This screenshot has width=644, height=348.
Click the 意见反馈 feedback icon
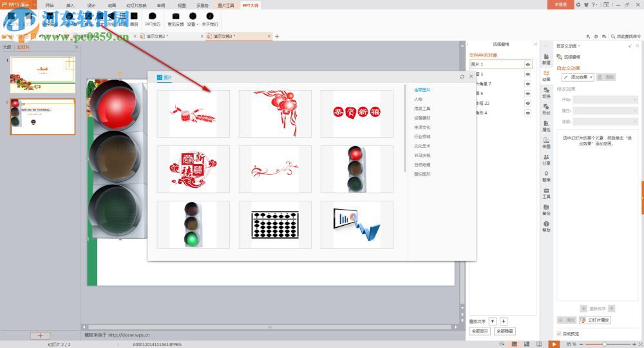(x=175, y=19)
